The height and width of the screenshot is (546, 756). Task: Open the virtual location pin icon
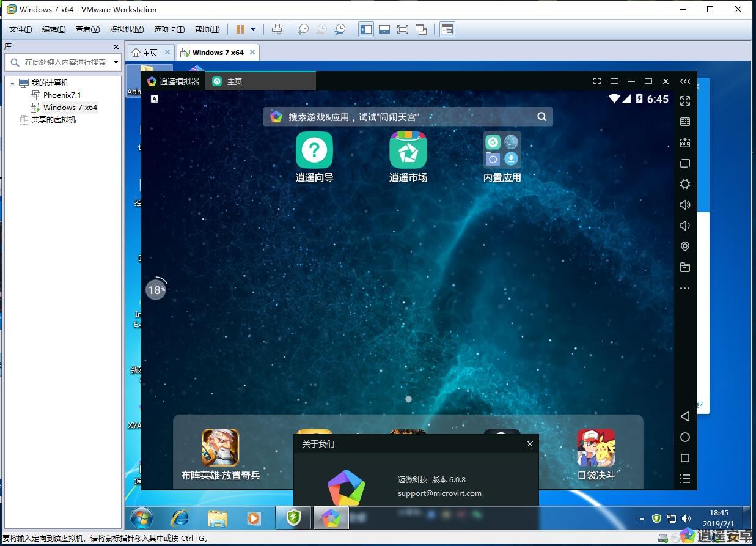[685, 246]
